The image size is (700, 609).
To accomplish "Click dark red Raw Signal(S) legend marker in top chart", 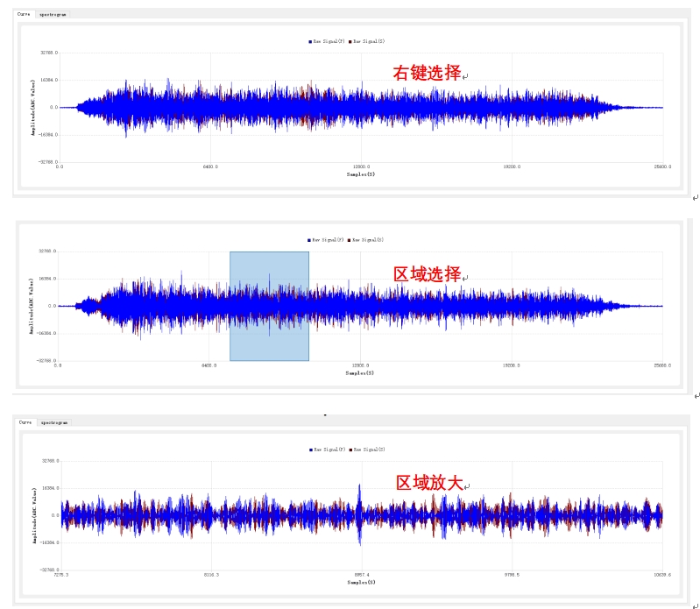I will click(x=350, y=41).
